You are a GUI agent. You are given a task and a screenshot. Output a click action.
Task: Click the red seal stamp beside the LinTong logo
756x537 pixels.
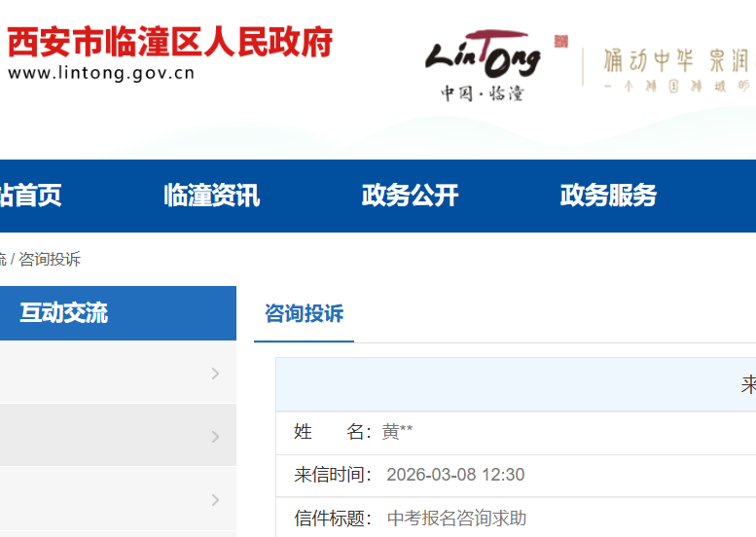coord(560,41)
